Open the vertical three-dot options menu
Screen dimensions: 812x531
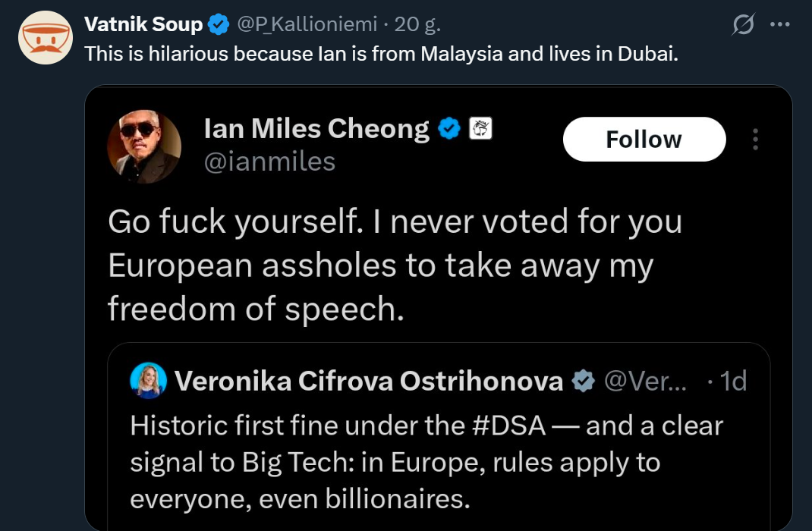(755, 140)
